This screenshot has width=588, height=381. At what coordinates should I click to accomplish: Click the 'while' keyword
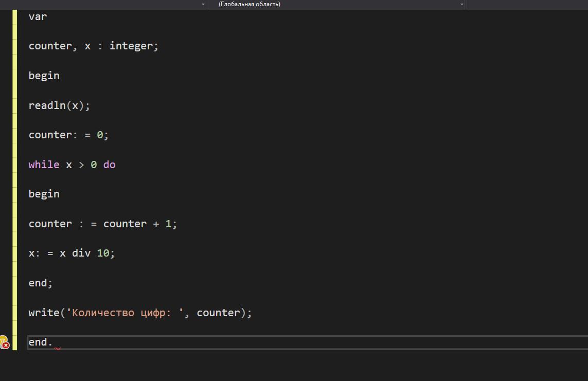pyautogui.click(x=44, y=165)
